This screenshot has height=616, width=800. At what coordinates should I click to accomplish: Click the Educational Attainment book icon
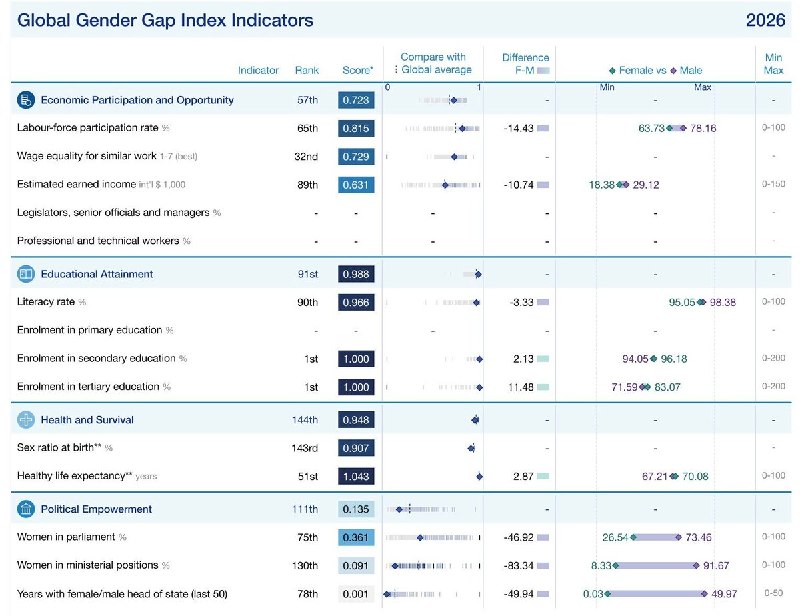pos(26,274)
